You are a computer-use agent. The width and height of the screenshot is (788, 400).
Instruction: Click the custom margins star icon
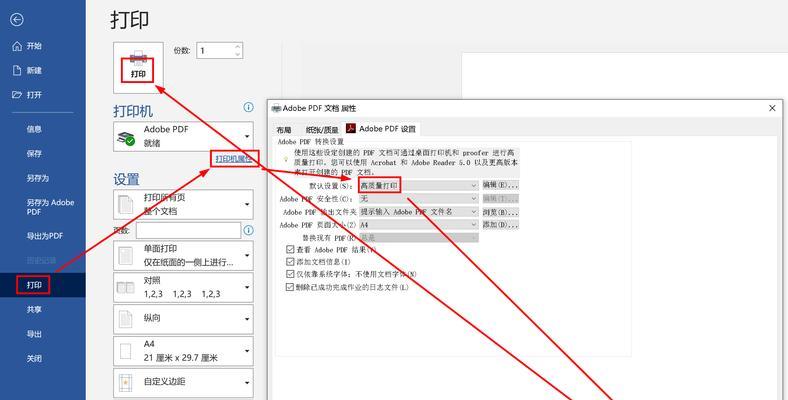point(126,383)
